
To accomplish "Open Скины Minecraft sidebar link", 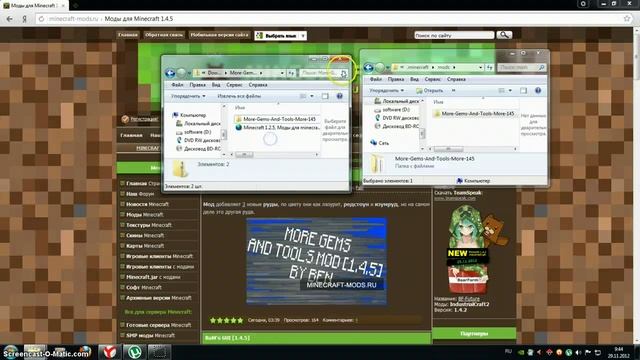I will pos(145,235).
